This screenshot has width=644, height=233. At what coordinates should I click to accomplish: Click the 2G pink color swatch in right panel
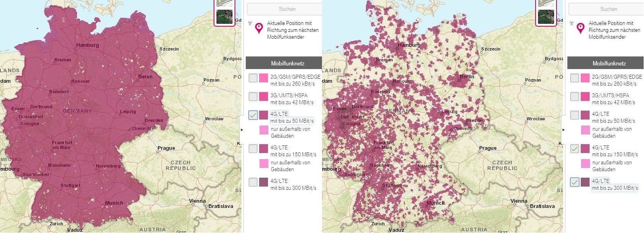(x=585, y=78)
